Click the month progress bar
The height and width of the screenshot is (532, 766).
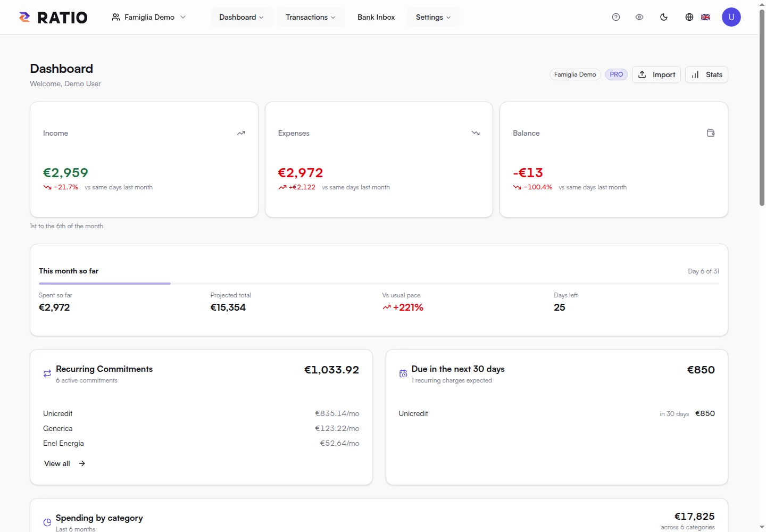click(379, 284)
